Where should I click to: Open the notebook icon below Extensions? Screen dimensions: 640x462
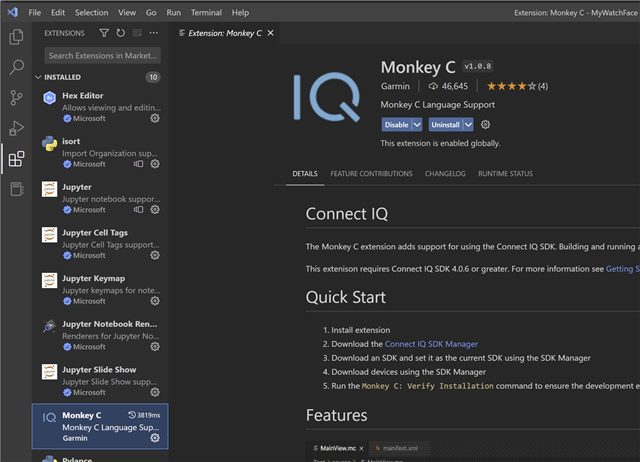point(16,189)
